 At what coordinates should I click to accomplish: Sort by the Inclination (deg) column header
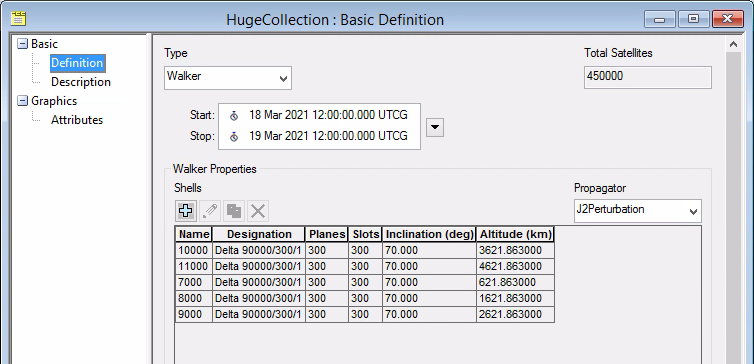pos(429,234)
